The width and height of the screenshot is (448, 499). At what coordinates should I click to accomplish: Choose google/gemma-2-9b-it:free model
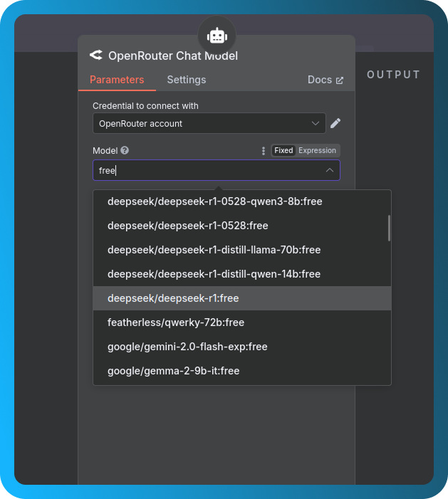173,371
